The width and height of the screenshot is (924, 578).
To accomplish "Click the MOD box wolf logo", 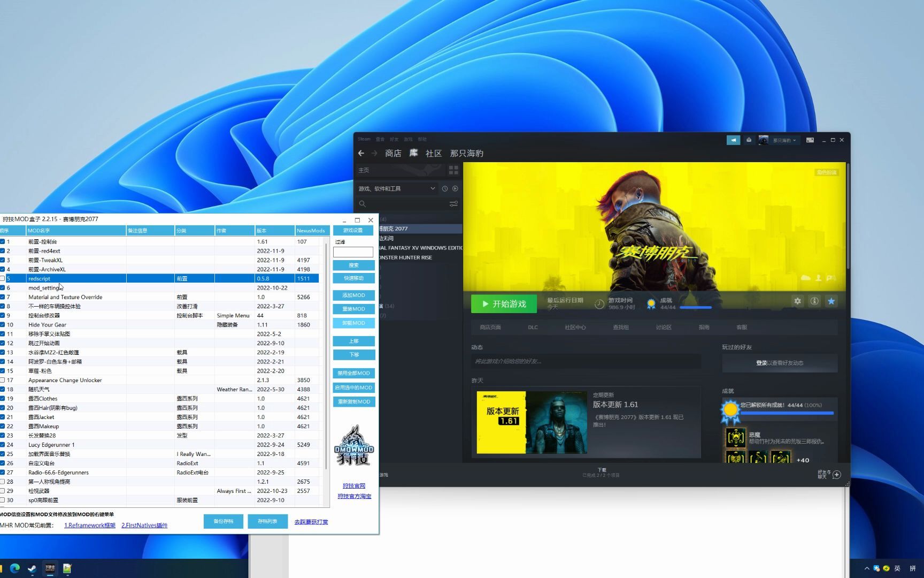I will [354, 445].
